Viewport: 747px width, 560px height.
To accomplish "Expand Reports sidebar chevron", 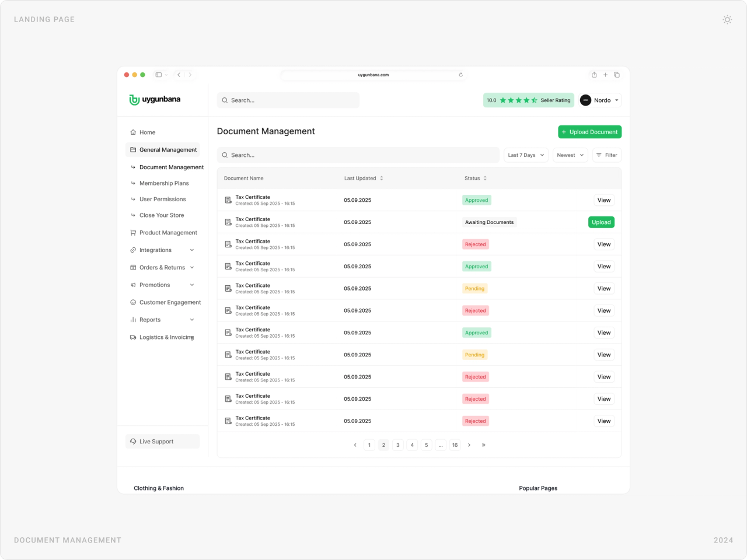I will click(x=192, y=320).
